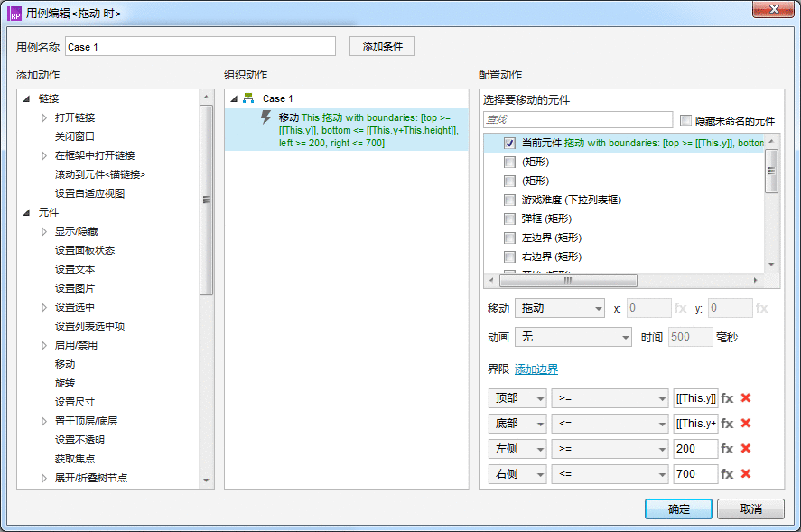This screenshot has height=532, width=801.
Task: Open the 底部 boundary side dropdown
Action: (x=517, y=424)
